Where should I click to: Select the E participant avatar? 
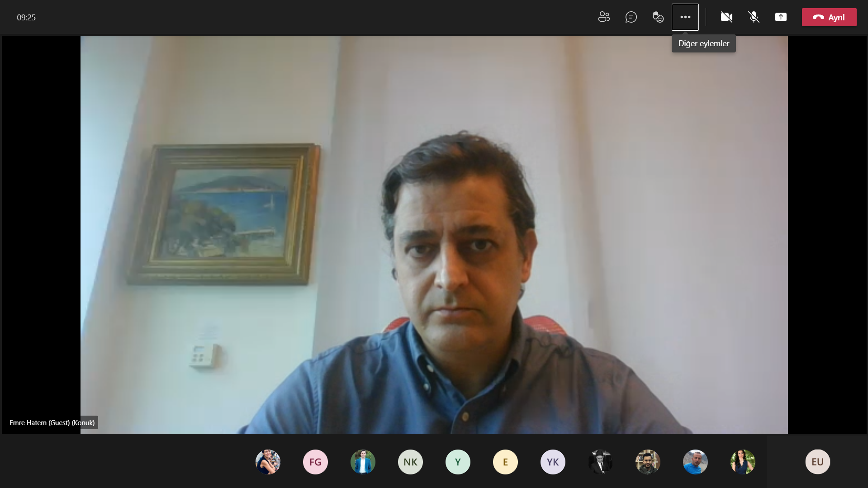(x=505, y=462)
